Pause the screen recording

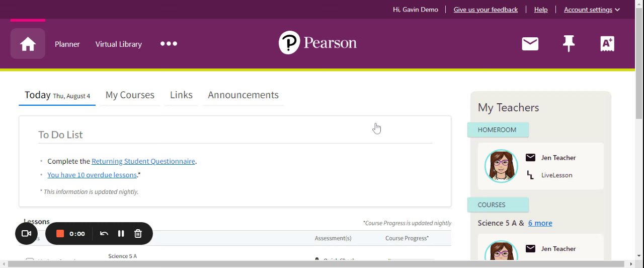coord(121,234)
